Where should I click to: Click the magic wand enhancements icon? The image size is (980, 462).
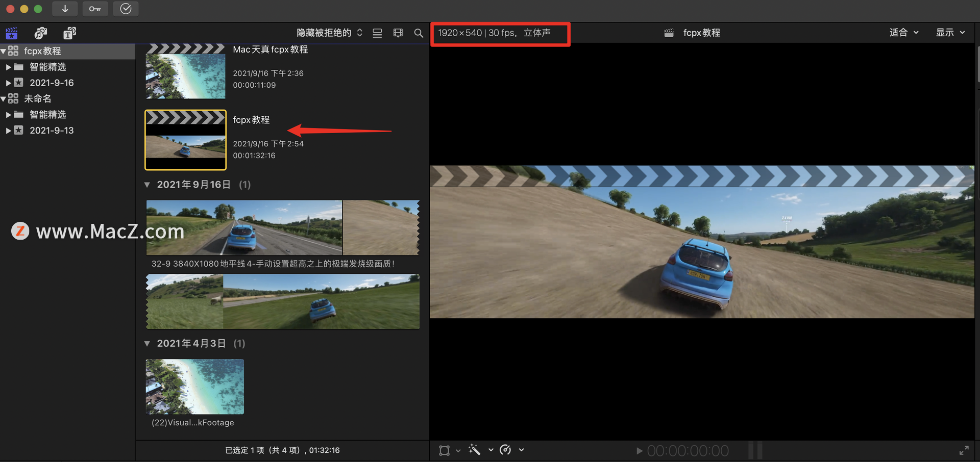point(474,450)
